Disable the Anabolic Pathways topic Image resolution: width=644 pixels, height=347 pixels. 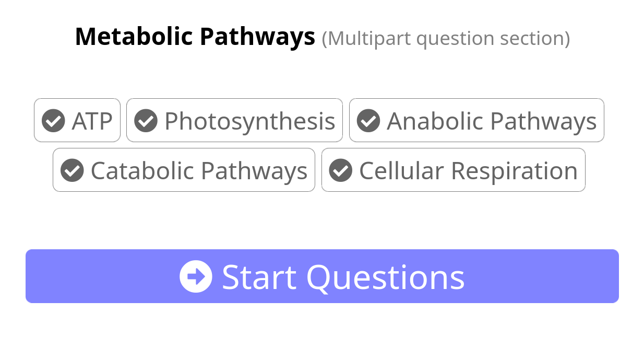476,120
